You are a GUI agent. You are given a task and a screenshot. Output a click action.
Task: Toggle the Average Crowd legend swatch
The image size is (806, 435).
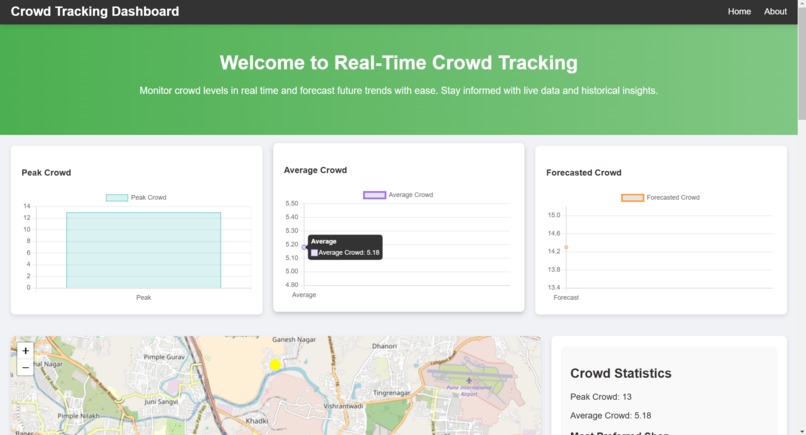pyautogui.click(x=374, y=195)
